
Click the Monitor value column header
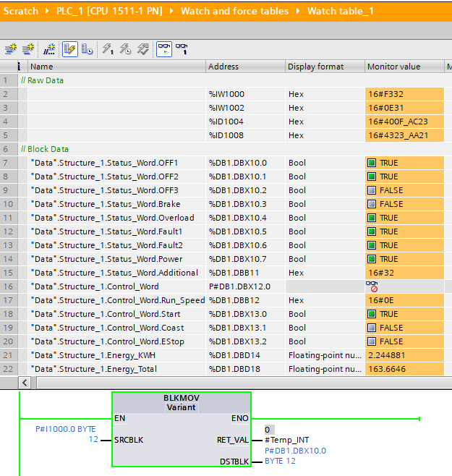pos(393,67)
